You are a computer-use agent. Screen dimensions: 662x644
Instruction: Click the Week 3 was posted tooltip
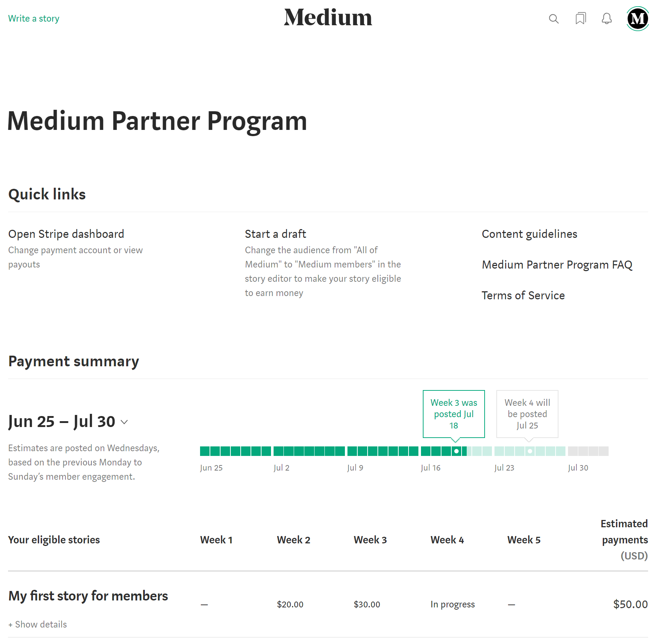454,414
